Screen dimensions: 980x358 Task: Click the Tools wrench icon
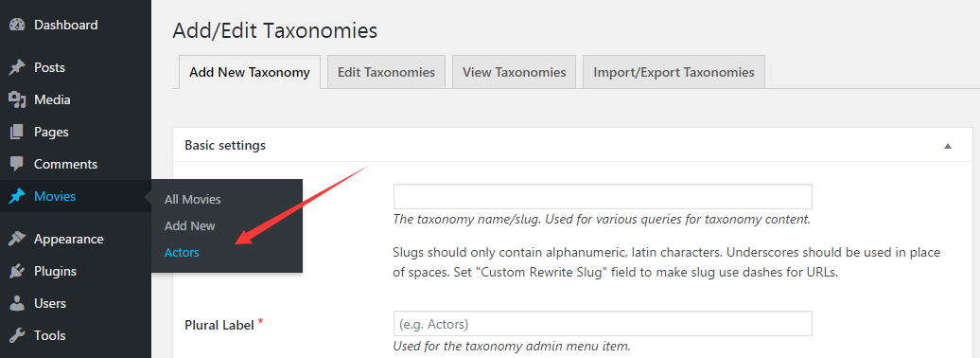(x=17, y=335)
